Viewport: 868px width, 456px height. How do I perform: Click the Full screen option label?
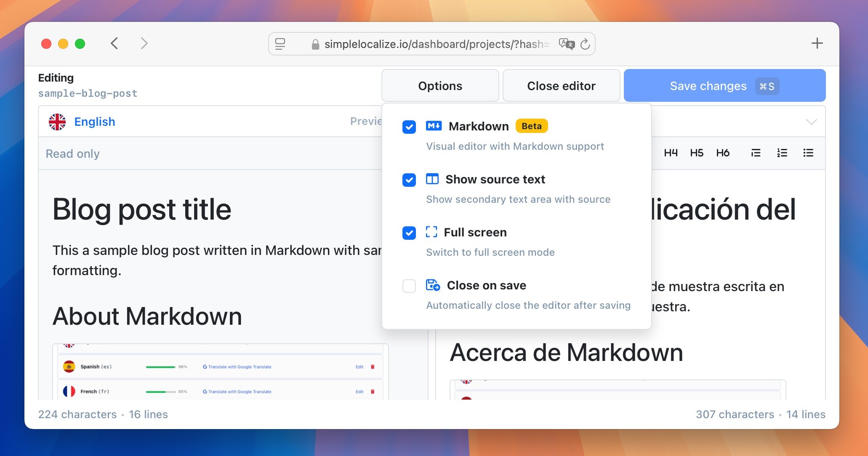[475, 232]
